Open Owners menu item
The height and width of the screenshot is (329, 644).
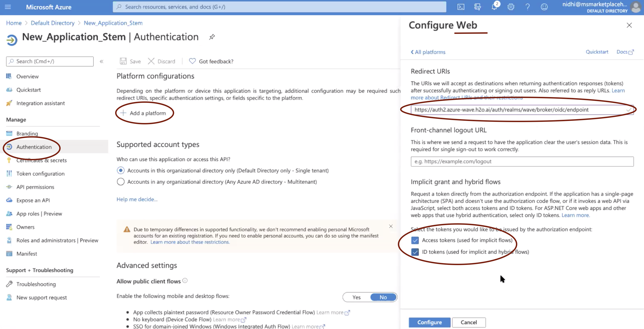[25, 227]
